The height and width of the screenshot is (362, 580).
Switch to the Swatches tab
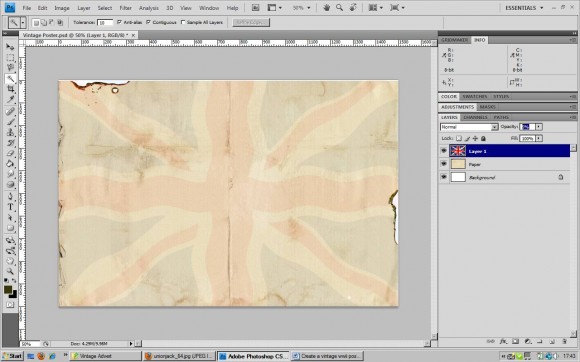coord(475,97)
